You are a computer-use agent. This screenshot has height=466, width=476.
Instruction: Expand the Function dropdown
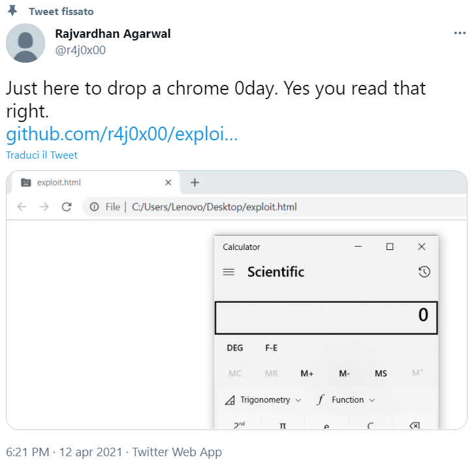pos(346,399)
